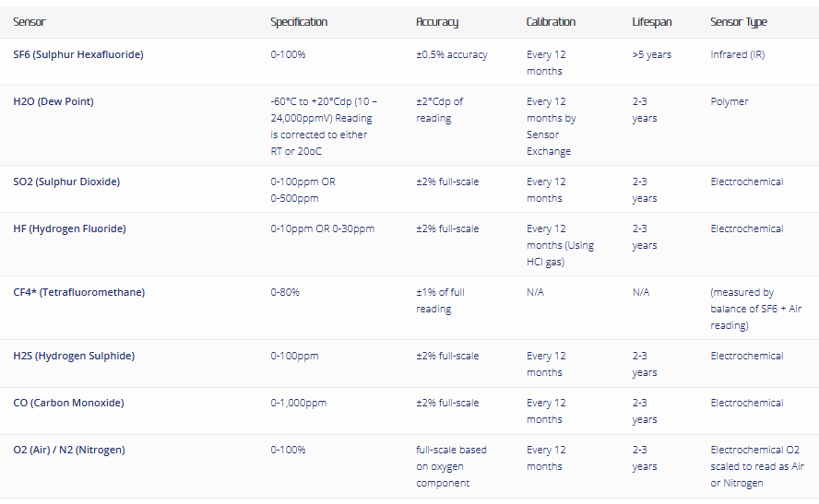This screenshot has width=819, height=504.
Task: Click the H2O (Dew Point) sensor name
Action: pyautogui.click(x=53, y=101)
